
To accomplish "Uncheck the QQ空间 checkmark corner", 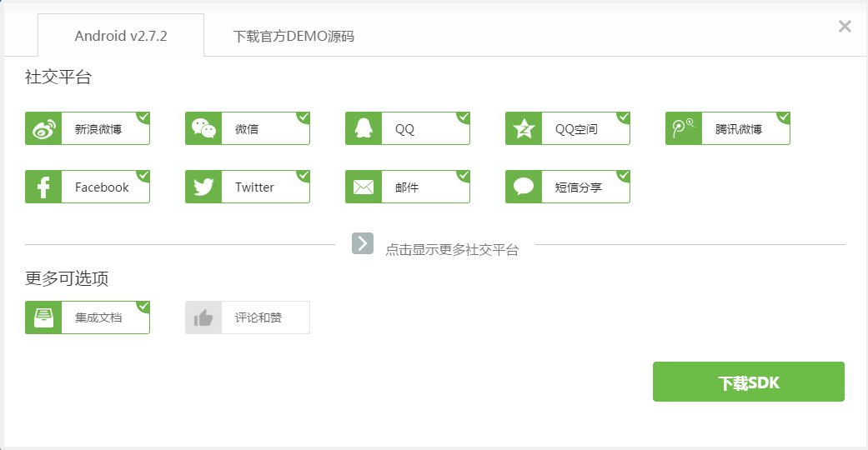I will [x=624, y=117].
